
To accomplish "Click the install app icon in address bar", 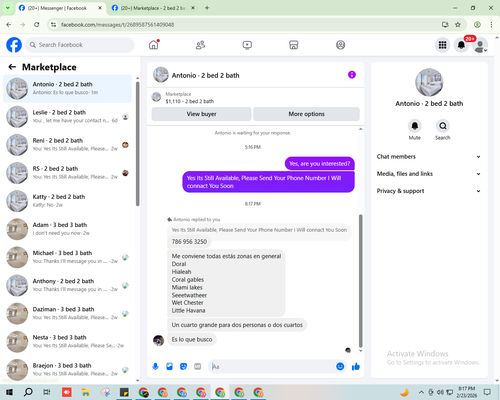I will pyautogui.click(x=445, y=25).
